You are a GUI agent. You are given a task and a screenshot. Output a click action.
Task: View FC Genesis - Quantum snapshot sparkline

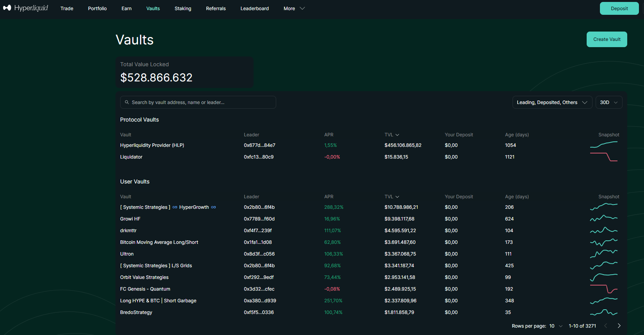604,289
